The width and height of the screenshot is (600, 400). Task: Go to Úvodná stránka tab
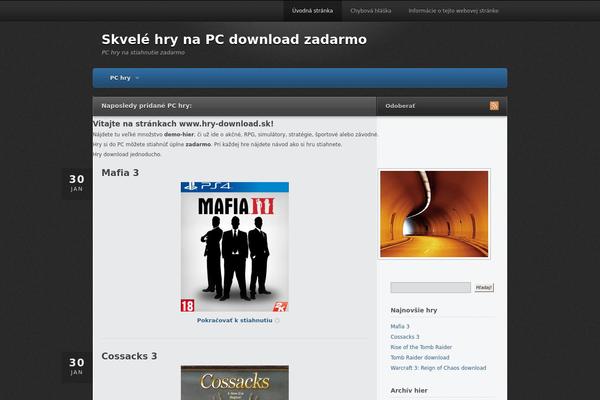pyautogui.click(x=312, y=11)
